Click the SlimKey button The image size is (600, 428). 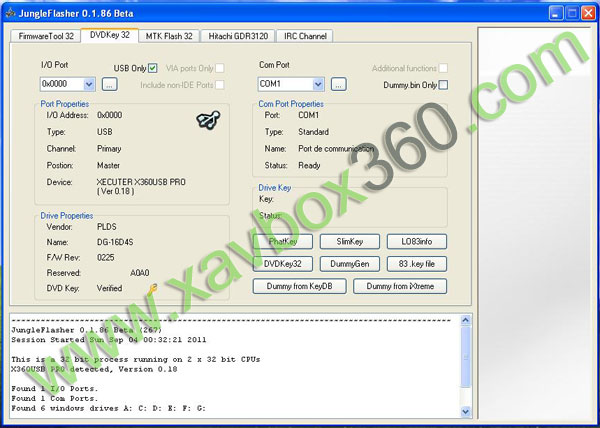click(x=350, y=242)
